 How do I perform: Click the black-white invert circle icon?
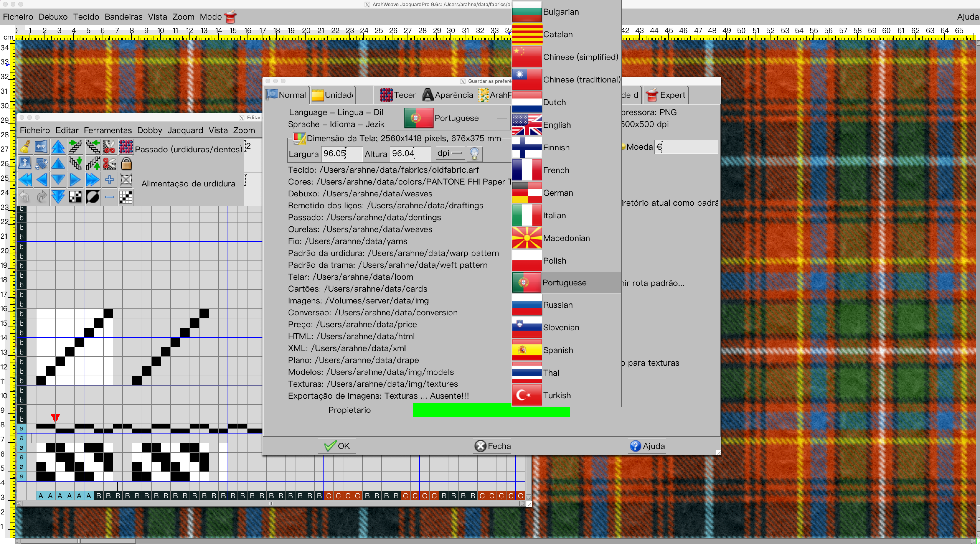(92, 197)
